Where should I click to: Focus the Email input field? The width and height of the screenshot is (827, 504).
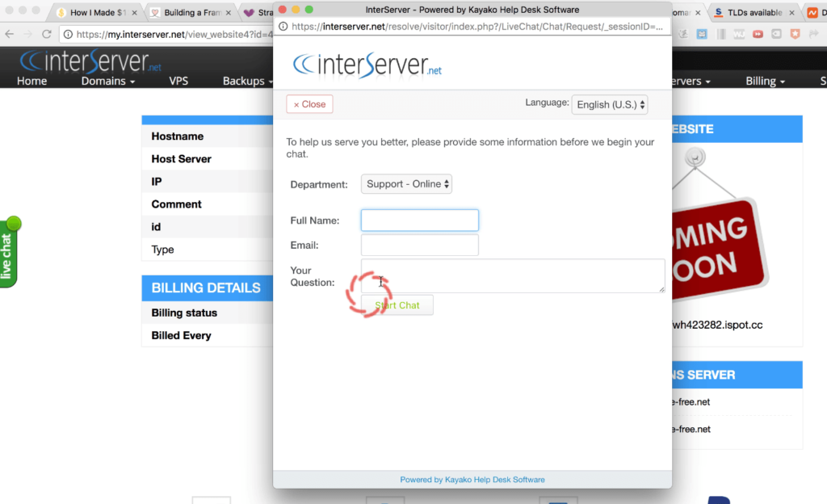coord(420,246)
